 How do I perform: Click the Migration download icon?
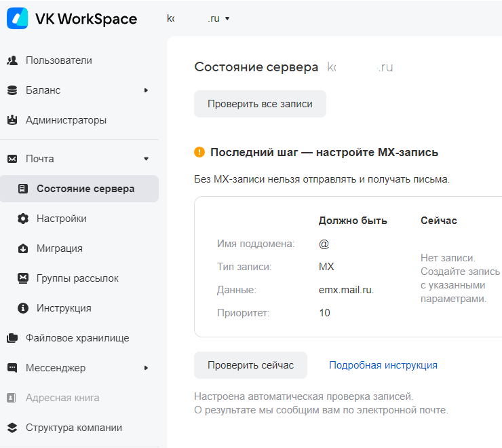pos(23,248)
